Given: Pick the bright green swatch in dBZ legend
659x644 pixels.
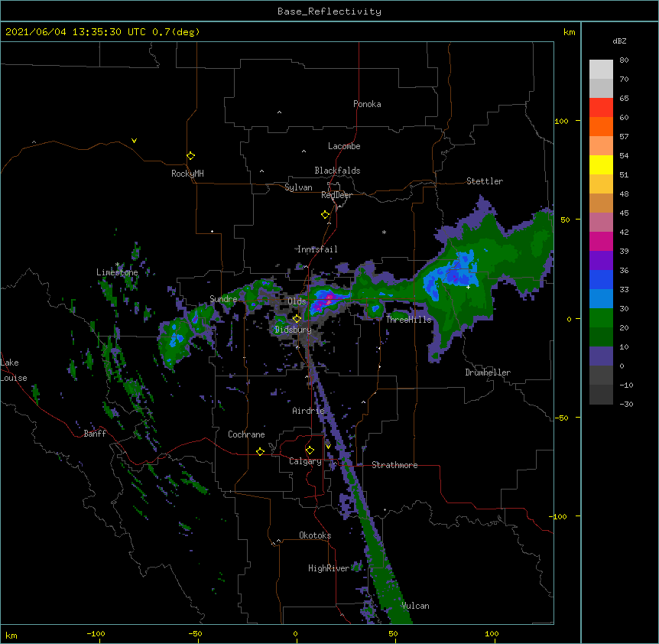Looking at the screenshot, I should pyautogui.click(x=601, y=318).
